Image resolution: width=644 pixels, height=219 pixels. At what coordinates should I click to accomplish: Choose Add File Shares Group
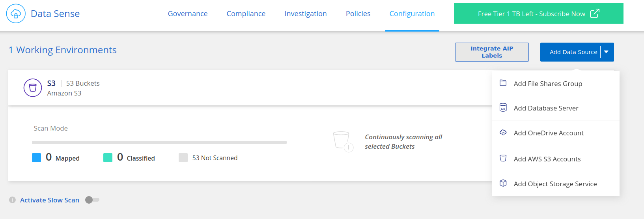coord(555,84)
